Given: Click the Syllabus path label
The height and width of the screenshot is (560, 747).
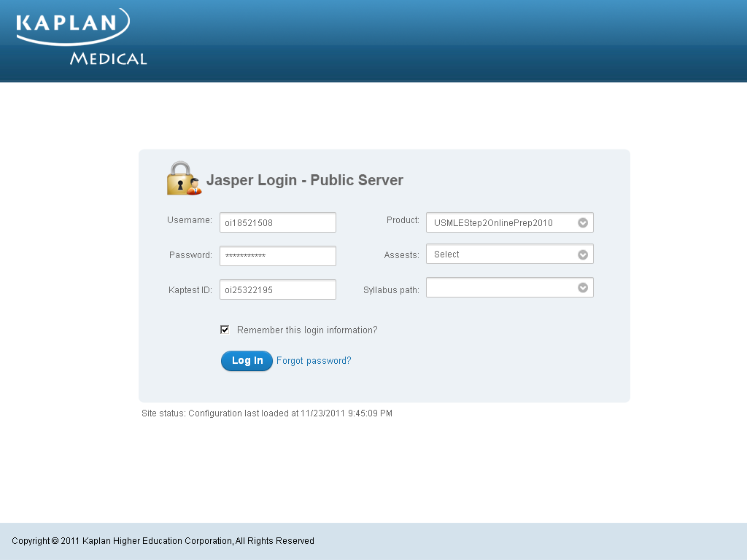Looking at the screenshot, I should [391, 290].
